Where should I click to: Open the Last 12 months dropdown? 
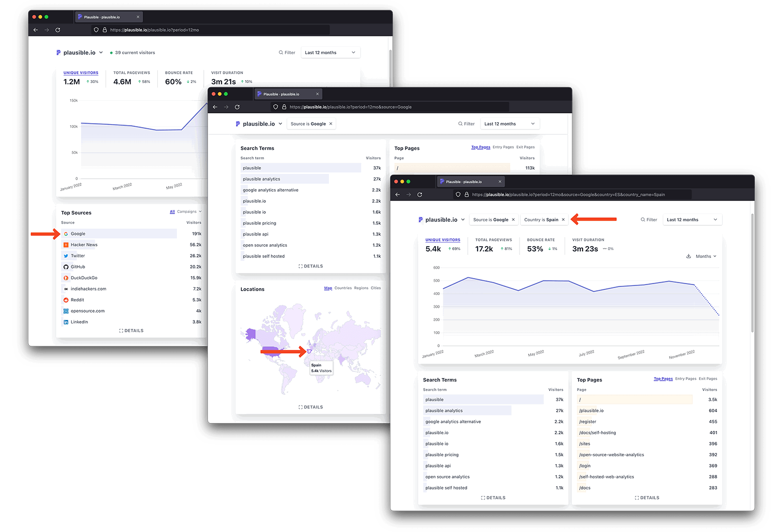point(692,219)
